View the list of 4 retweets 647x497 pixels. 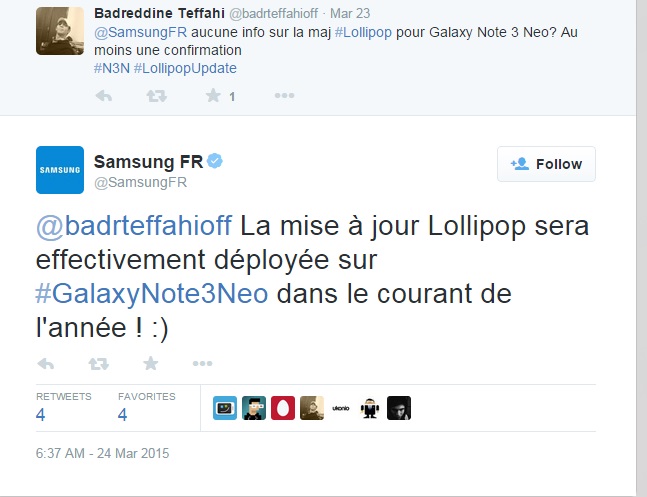coord(58,405)
